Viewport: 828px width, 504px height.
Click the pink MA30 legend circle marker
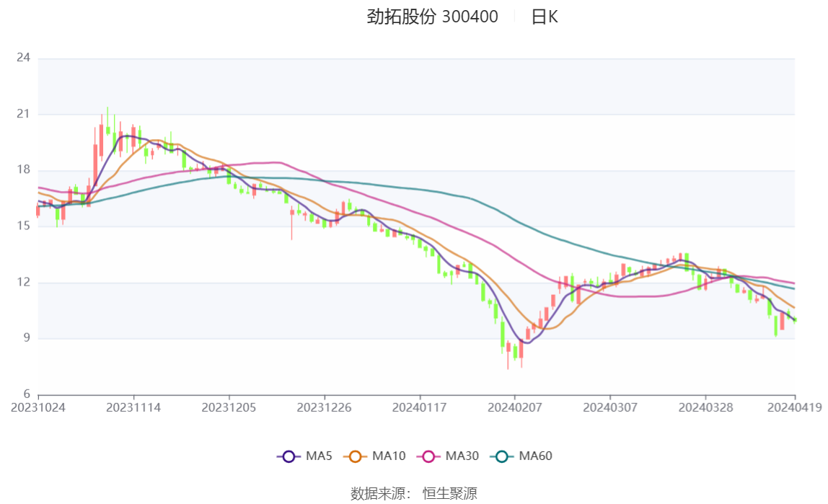tap(428, 456)
